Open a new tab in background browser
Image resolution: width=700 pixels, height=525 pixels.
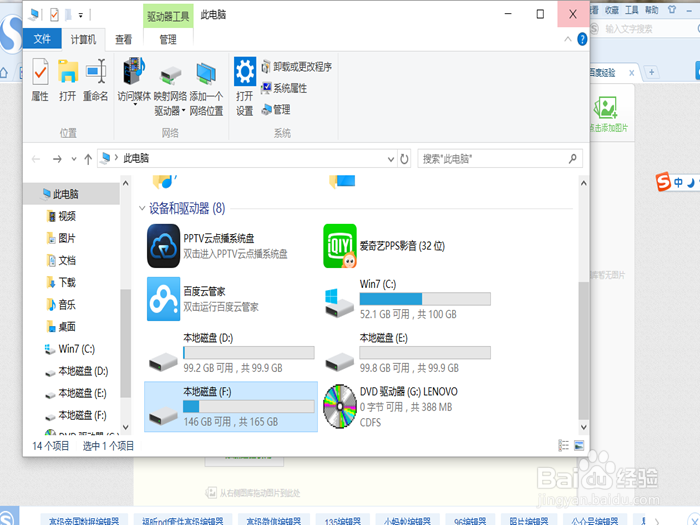651,72
